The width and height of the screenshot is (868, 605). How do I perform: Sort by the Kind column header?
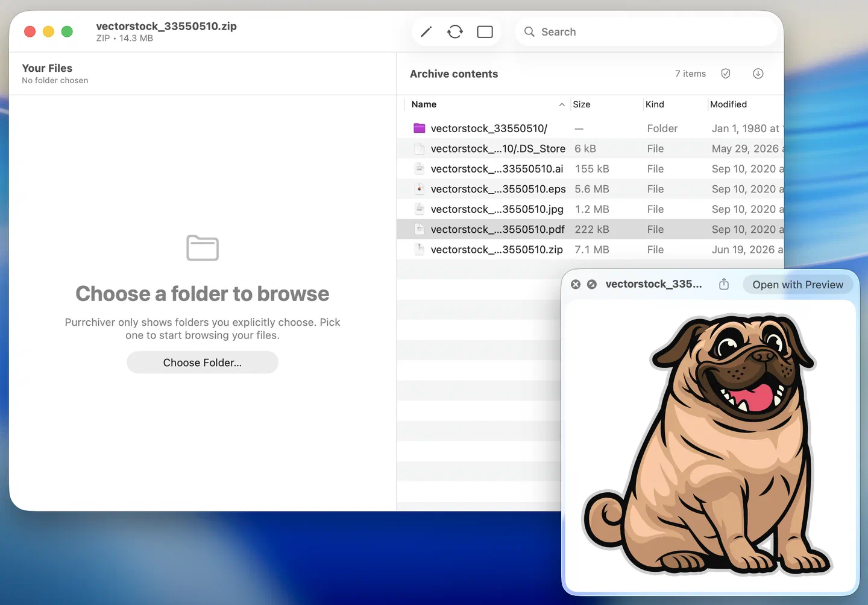655,104
